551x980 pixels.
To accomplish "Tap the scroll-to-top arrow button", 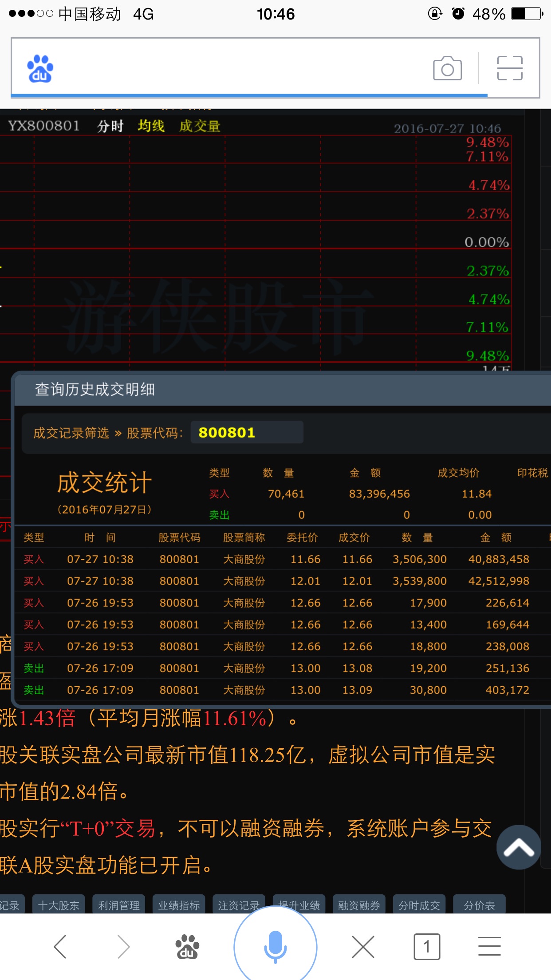I will [x=519, y=847].
